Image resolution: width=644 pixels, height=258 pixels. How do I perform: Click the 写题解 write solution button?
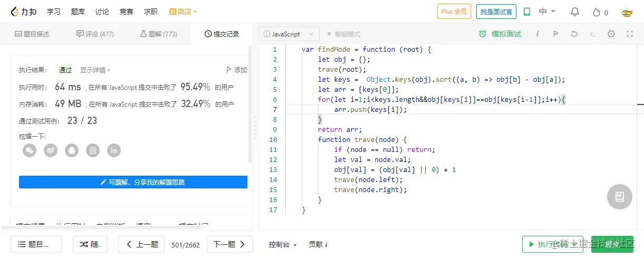tap(133, 182)
